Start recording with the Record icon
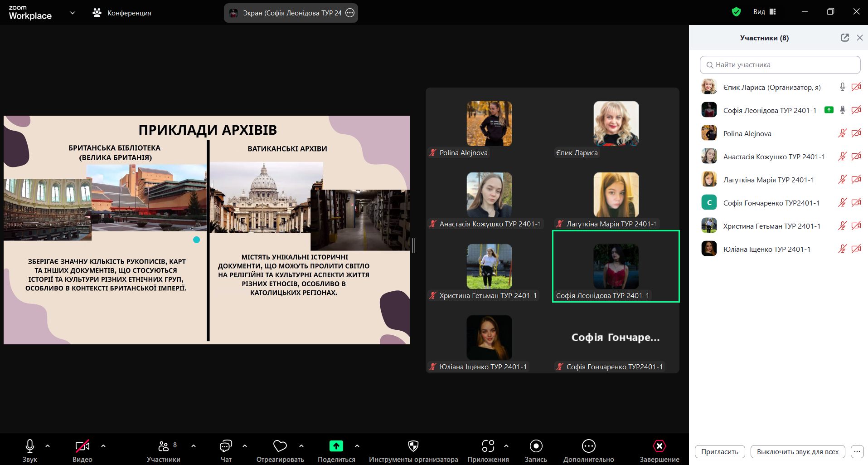 tap(536, 446)
